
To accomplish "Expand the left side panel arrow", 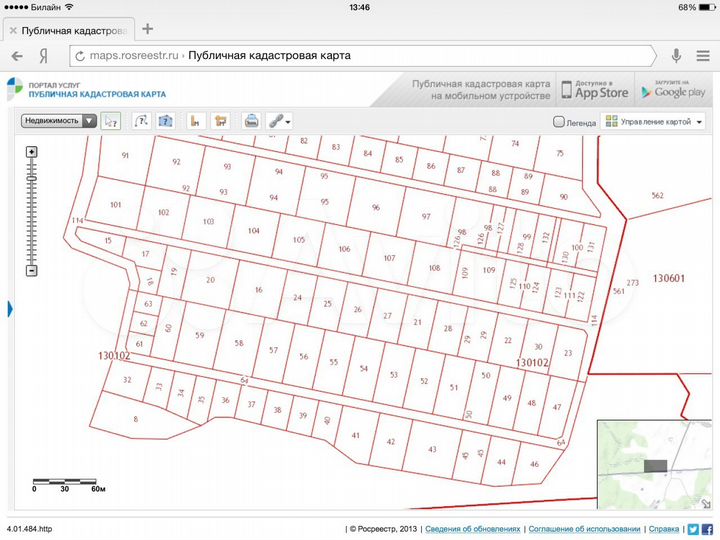I will pos(10,309).
